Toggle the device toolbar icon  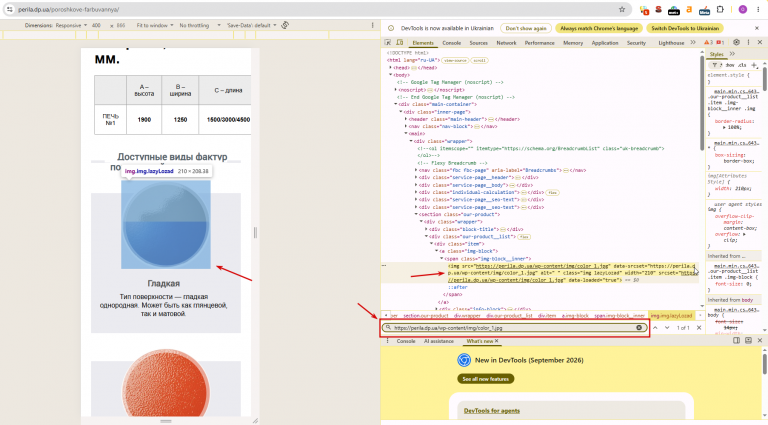pos(400,43)
